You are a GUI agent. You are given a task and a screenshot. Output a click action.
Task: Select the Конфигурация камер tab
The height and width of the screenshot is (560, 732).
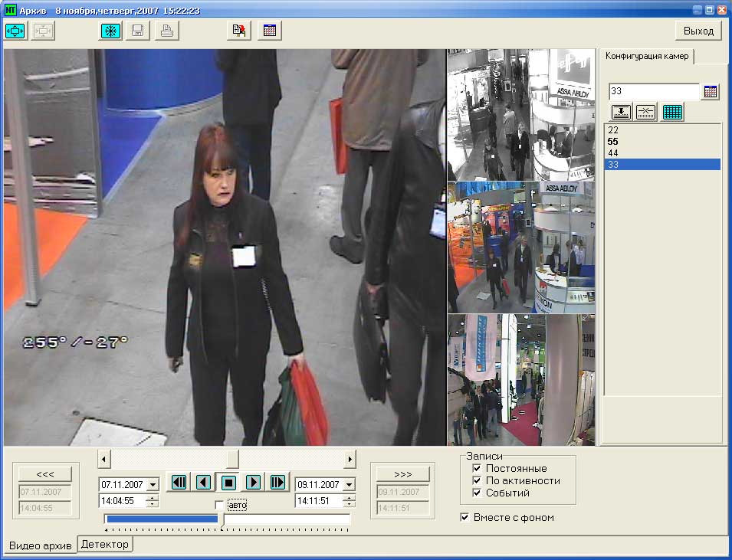[x=647, y=56]
